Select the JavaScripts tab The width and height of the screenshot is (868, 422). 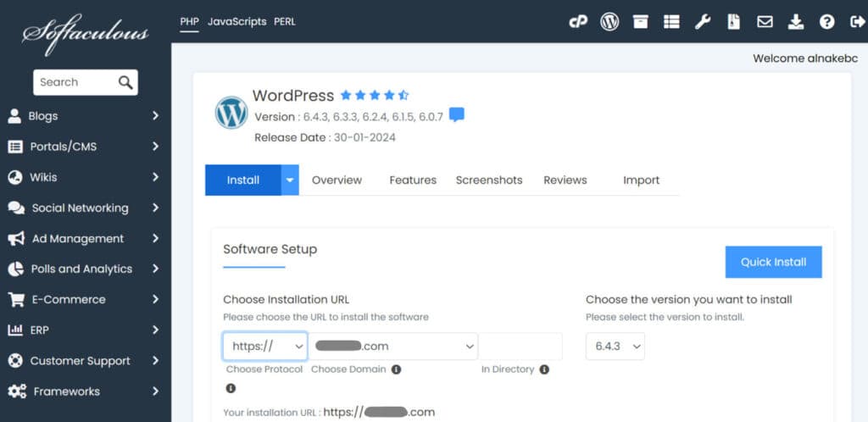tap(237, 22)
